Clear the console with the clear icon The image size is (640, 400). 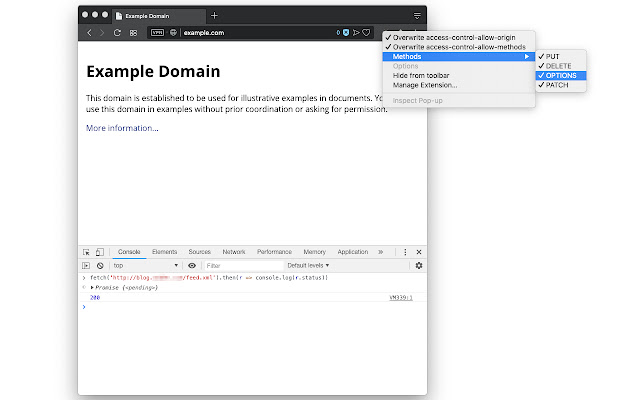point(100,266)
